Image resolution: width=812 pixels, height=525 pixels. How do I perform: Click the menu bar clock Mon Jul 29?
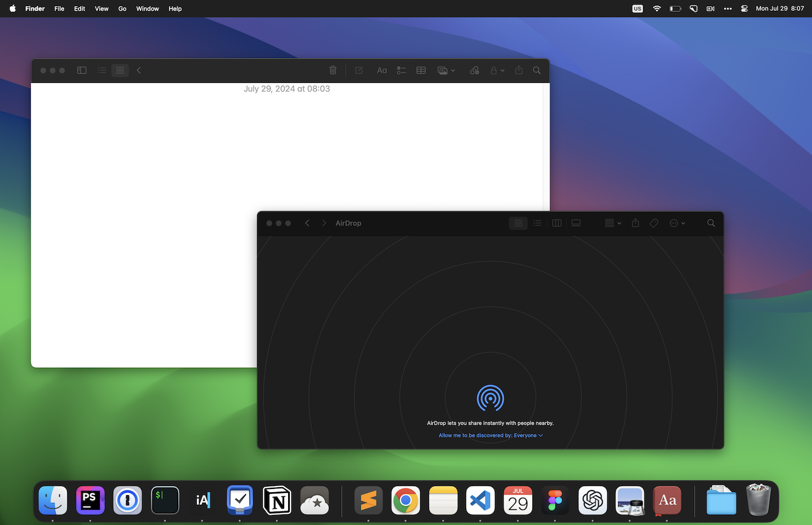coord(780,8)
